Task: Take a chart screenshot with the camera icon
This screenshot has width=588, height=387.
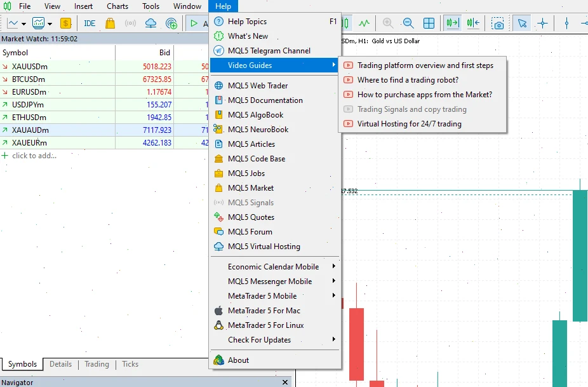Action: [x=499, y=23]
